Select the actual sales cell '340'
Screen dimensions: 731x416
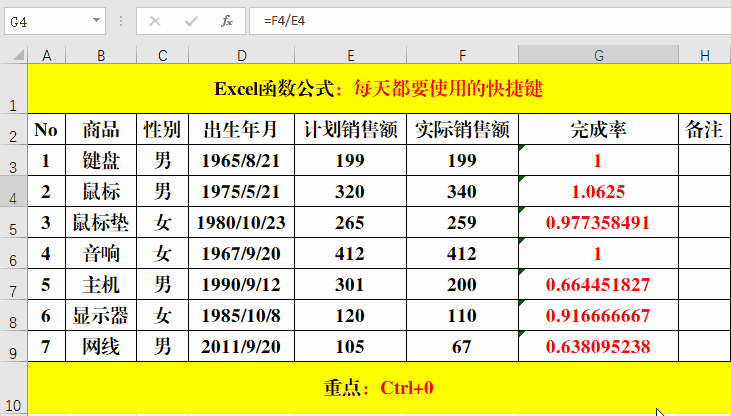tap(462, 191)
